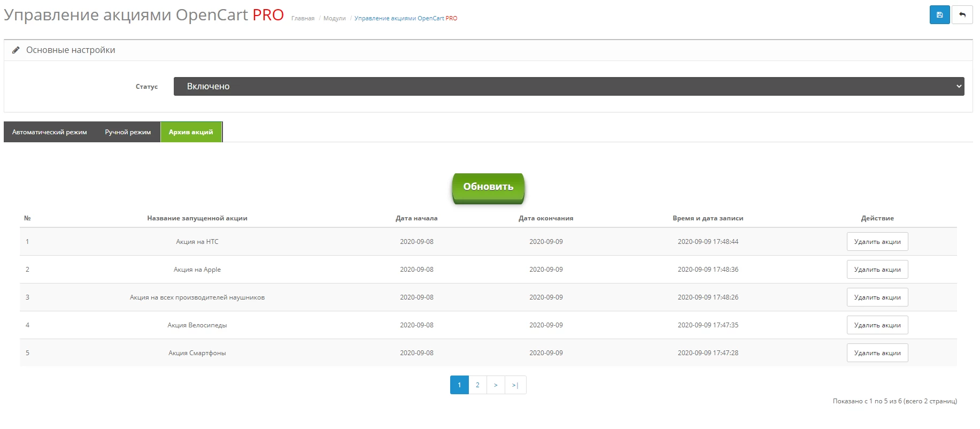
Task: Click the pencil icon beside Основные настройки
Action: [16, 50]
